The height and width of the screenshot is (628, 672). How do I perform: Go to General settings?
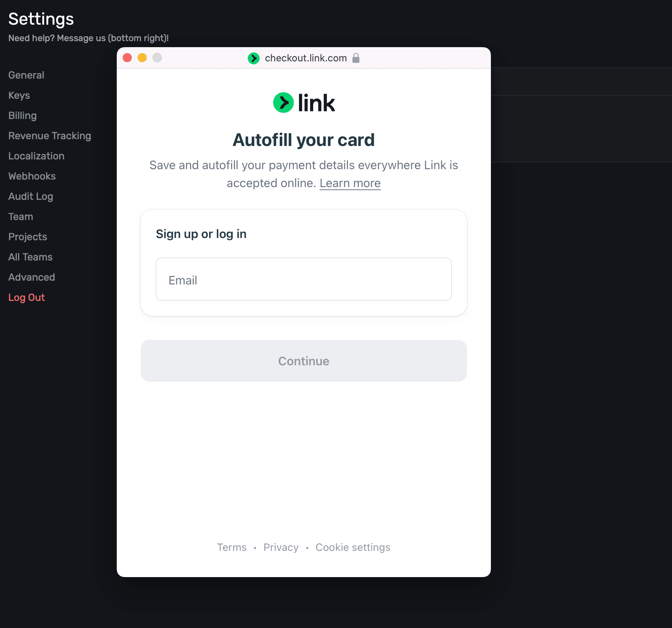click(26, 75)
